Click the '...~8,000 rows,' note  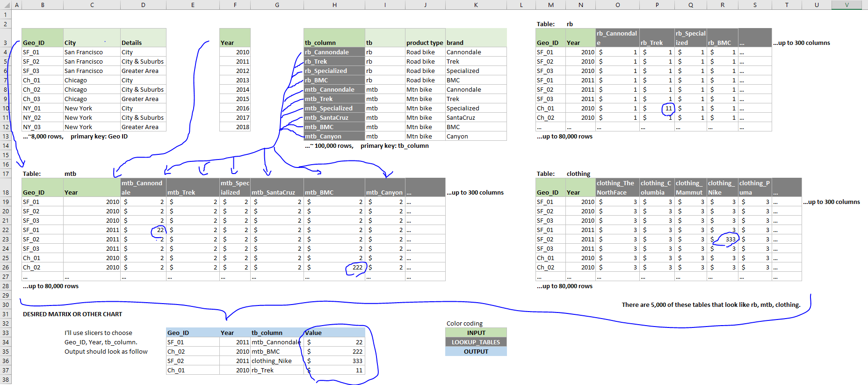click(43, 136)
